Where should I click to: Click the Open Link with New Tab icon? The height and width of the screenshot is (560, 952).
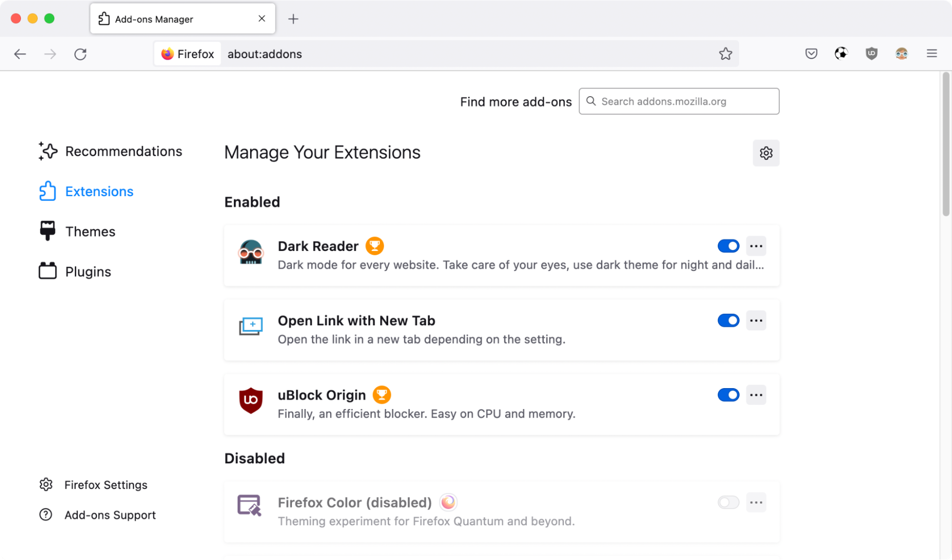tap(251, 327)
